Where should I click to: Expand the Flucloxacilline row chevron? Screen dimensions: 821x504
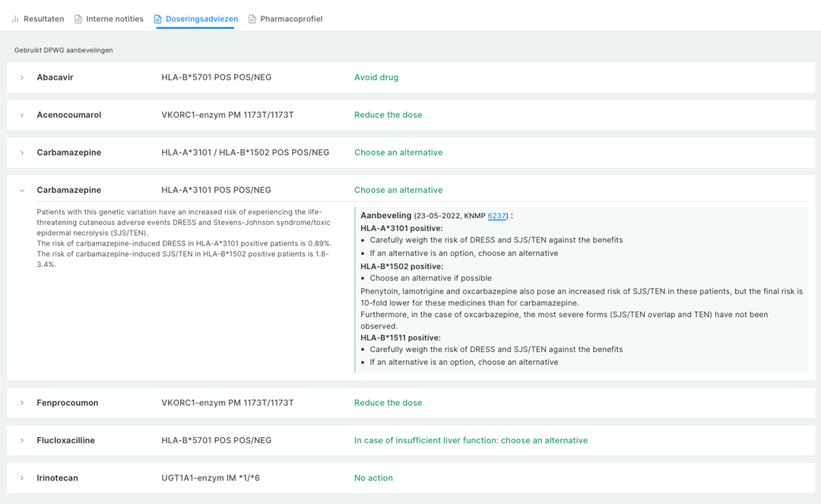[x=22, y=441]
